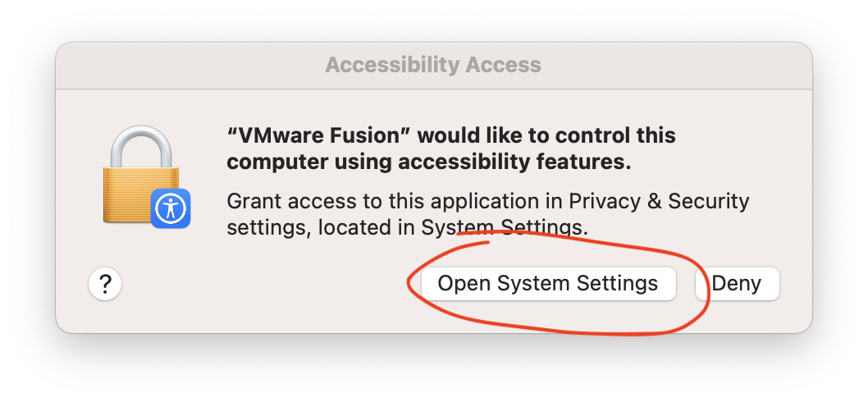The height and width of the screenshot is (402, 868).
Task: Click the word "computer" in the bold heading
Action: pos(268,162)
